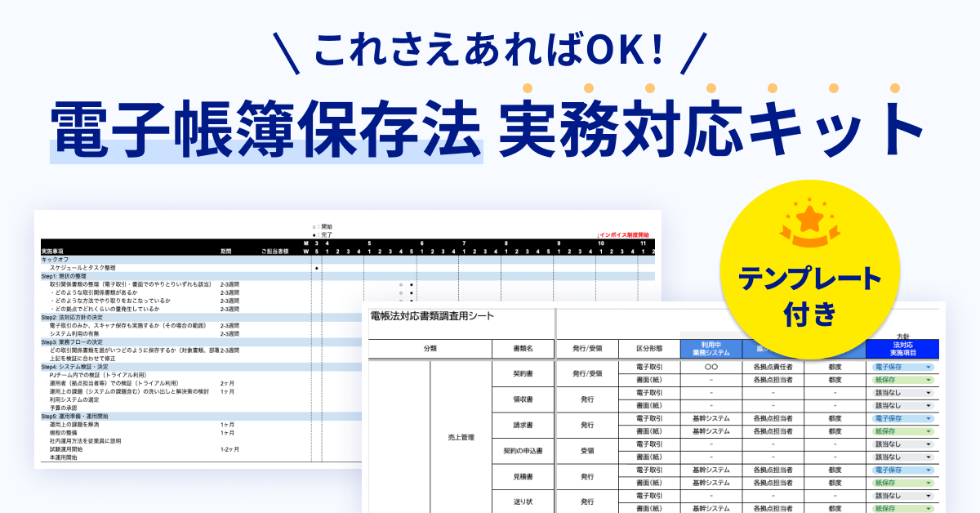The image size is (980, 513).
Task: Select the 請求書 document name cell
Action: 523,425
